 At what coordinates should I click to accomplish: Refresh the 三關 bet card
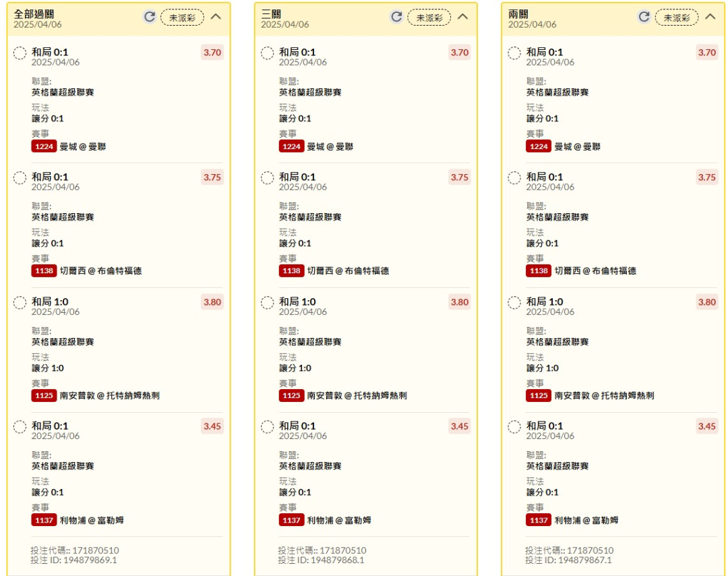point(396,17)
